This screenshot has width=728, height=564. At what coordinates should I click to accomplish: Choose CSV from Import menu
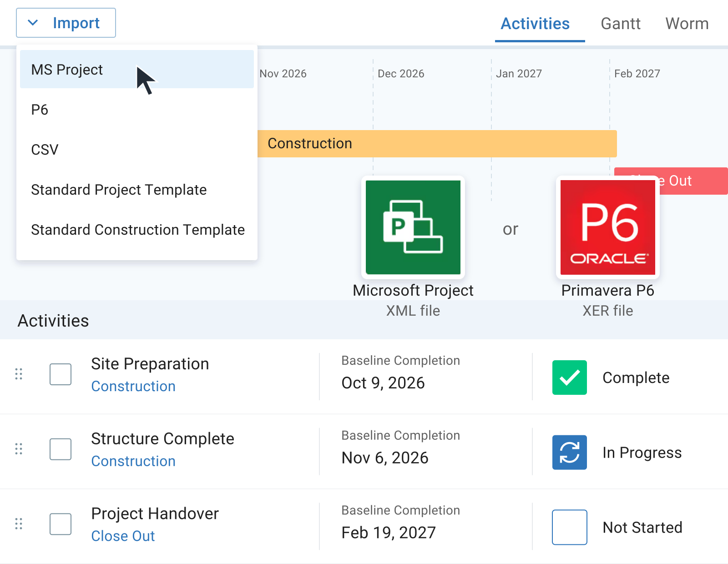click(137, 150)
